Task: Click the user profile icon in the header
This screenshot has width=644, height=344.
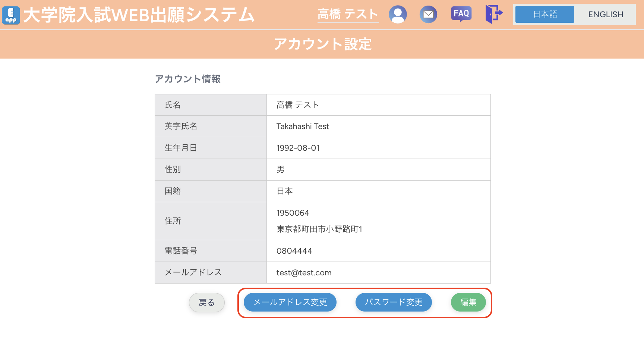Action: tap(398, 14)
